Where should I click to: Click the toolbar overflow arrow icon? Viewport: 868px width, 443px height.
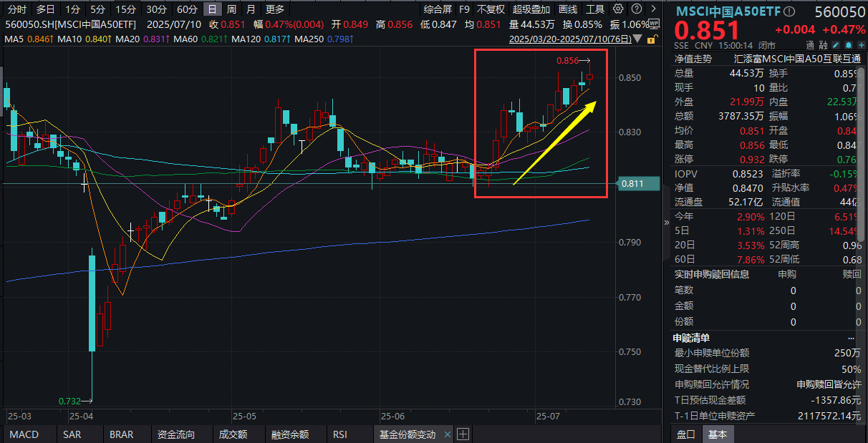pos(653,9)
